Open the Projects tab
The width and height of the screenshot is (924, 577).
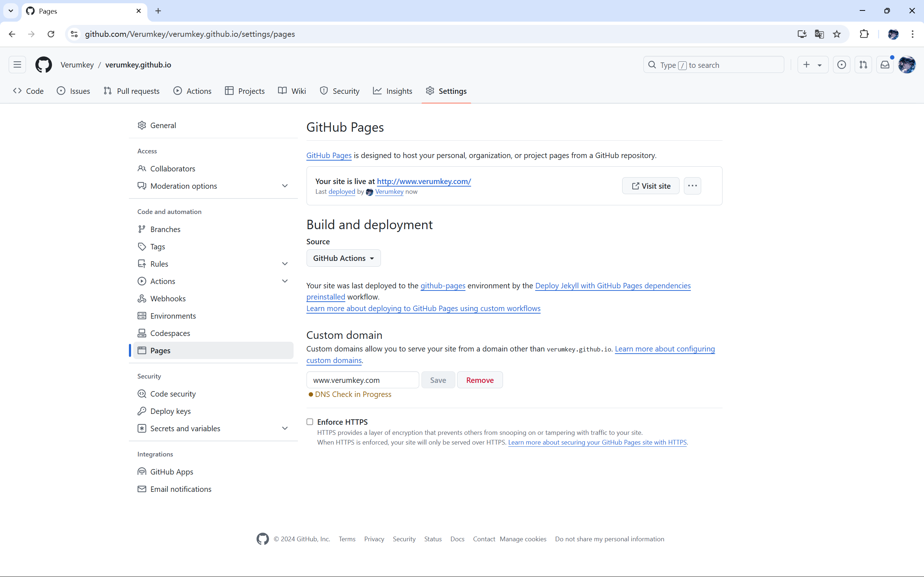(245, 91)
